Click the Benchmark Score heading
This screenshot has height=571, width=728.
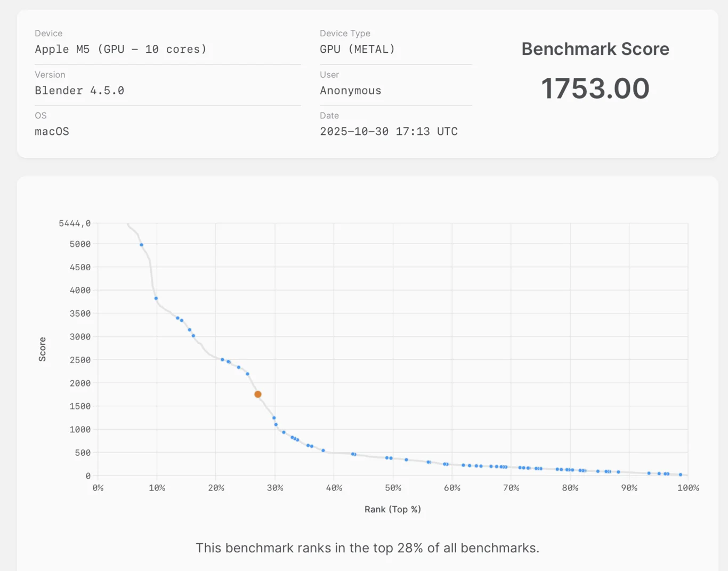point(595,49)
